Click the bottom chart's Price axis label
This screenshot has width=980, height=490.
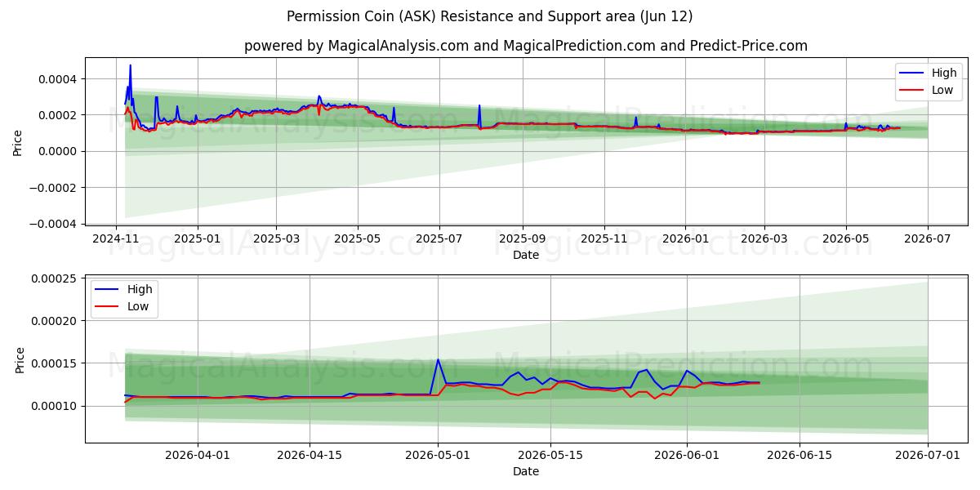point(20,360)
